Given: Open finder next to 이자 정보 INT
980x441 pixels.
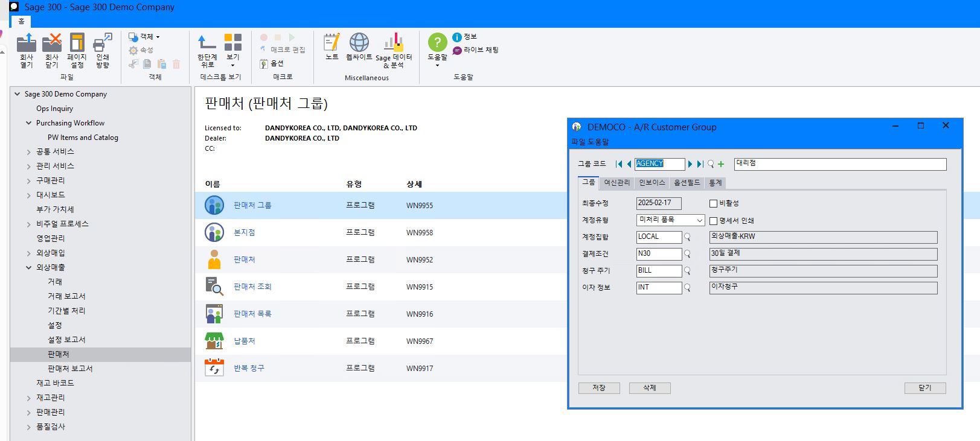Looking at the screenshot, I should point(687,288).
